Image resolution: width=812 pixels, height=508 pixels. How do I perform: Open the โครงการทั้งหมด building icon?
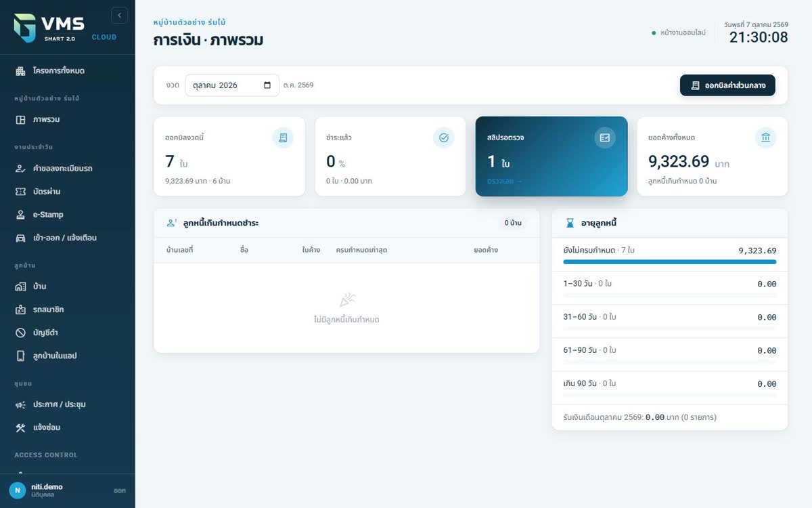(x=20, y=70)
